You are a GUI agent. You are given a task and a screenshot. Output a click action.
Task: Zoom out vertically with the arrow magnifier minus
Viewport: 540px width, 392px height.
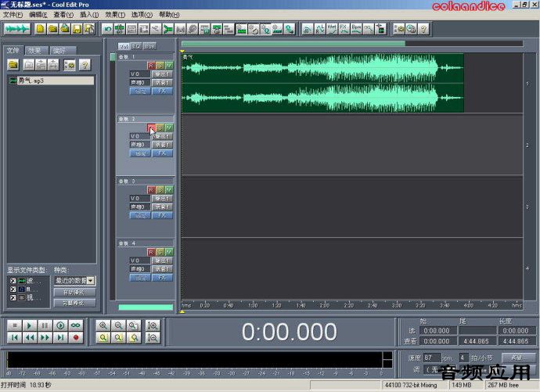153,338
